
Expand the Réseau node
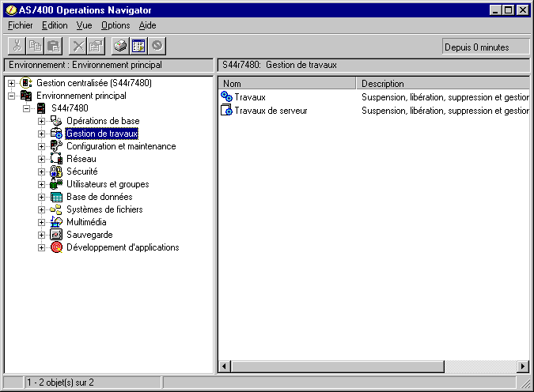[41, 159]
